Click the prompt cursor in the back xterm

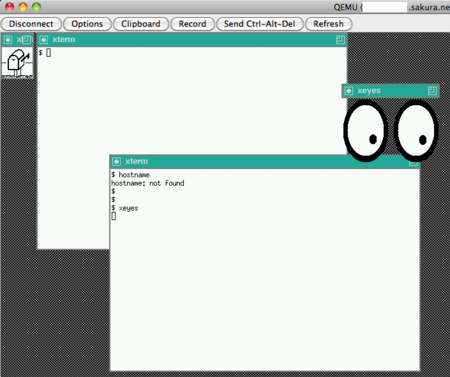click(x=49, y=53)
